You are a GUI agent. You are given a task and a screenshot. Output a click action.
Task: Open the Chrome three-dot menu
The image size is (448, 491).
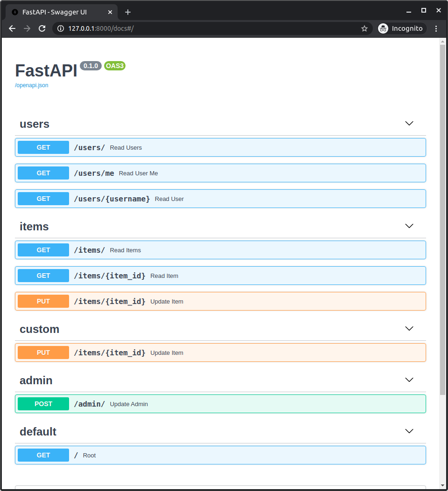(x=436, y=28)
